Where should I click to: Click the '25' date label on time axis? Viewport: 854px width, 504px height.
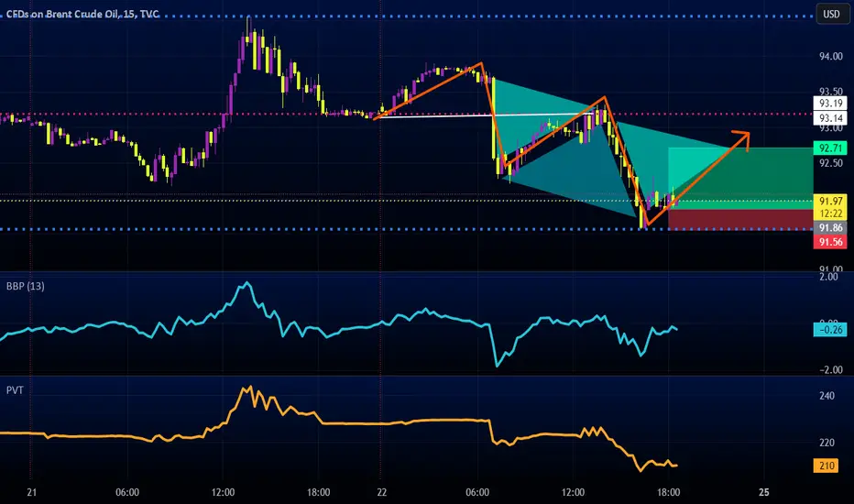click(764, 492)
